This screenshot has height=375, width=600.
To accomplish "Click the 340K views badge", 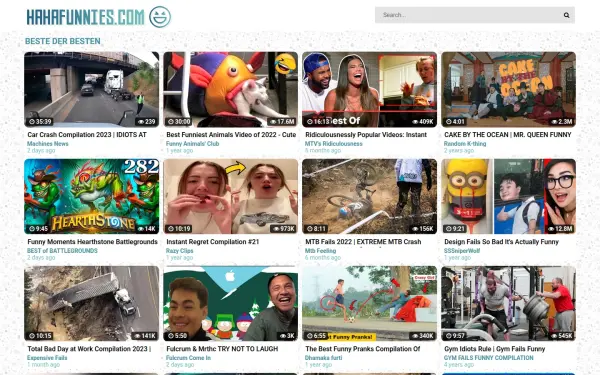I will [x=423, y=336].
